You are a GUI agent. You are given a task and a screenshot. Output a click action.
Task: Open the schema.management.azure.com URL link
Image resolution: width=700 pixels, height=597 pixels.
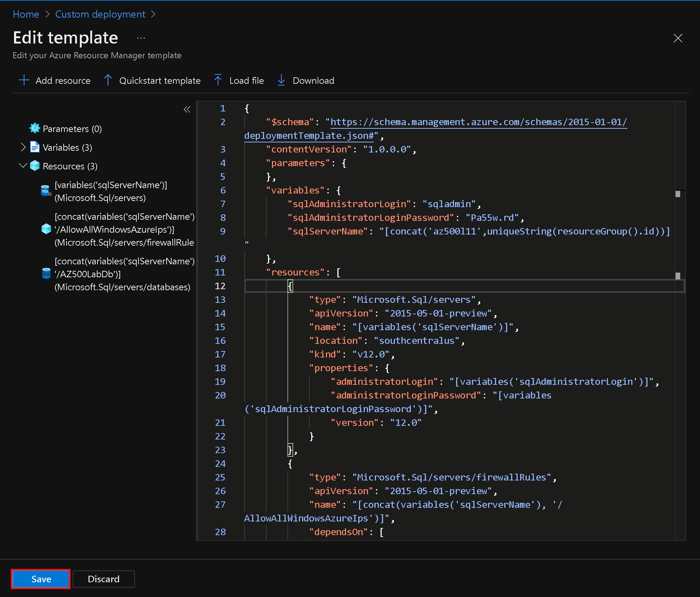(478, 122)
